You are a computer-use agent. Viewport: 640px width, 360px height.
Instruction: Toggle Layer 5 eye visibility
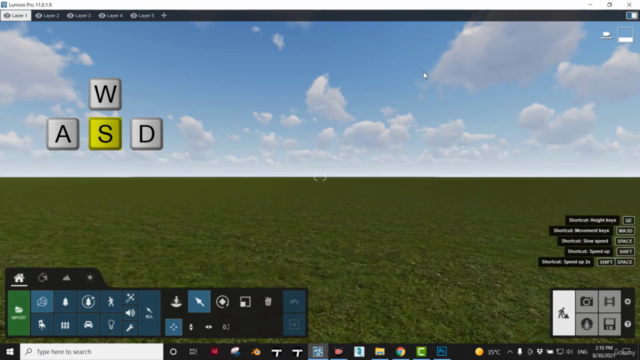[x=133, y=16]
